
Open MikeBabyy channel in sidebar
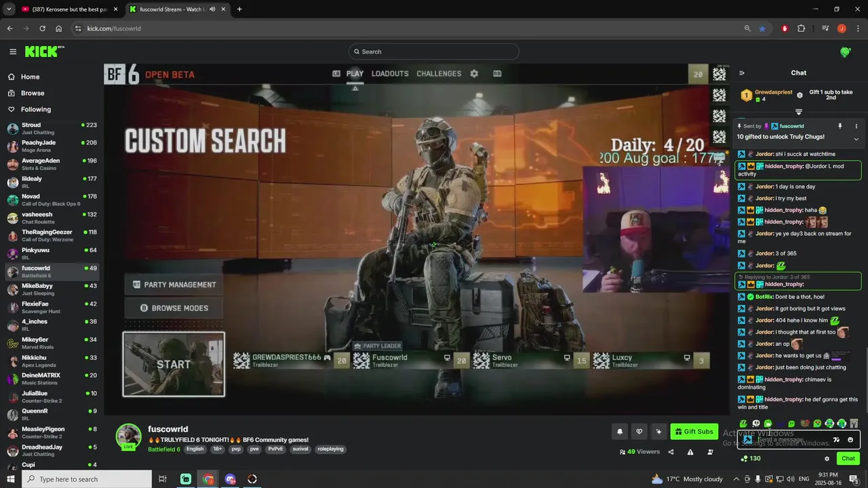tap(52, 289)
